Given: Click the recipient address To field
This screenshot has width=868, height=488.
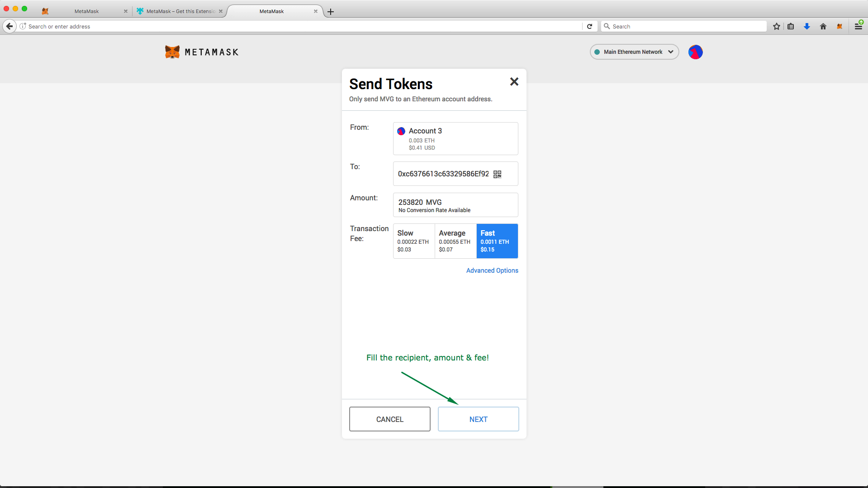Looking at the screenshot, I should tap(455, 174).
